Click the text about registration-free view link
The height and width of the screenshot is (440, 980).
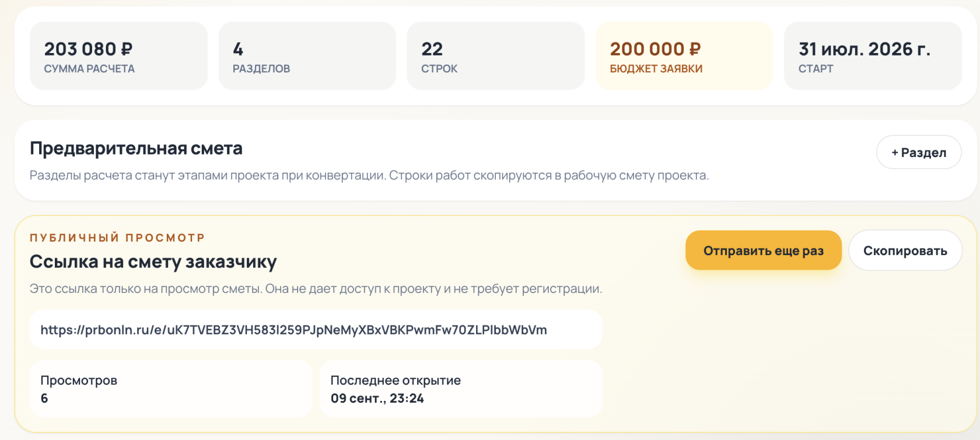316,289
